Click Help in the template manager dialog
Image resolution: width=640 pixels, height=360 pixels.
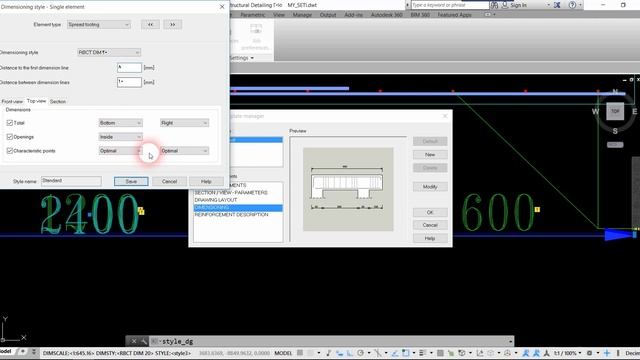pyautogui.click(x=430, y=238)
